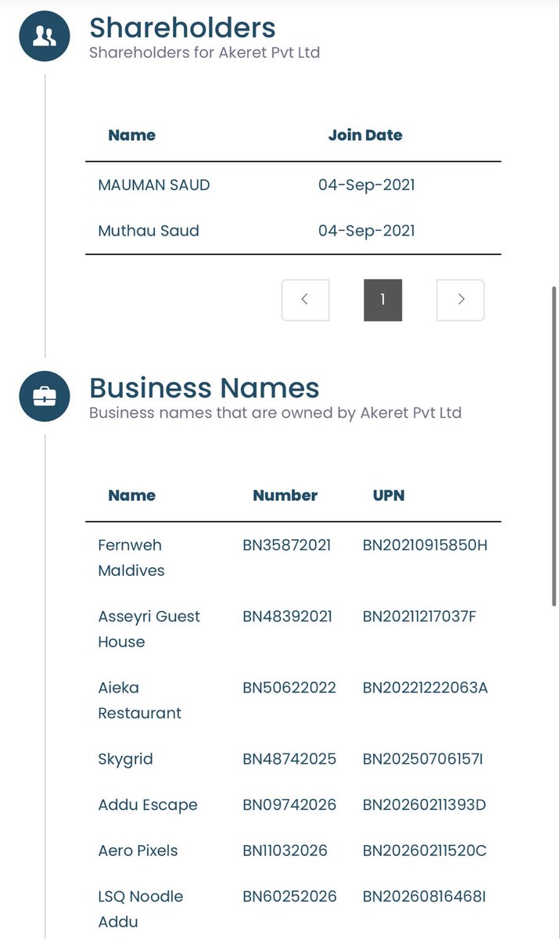560x939 pixels.
Task: Click the page vertical scrollbar
Action: point(555,446)
